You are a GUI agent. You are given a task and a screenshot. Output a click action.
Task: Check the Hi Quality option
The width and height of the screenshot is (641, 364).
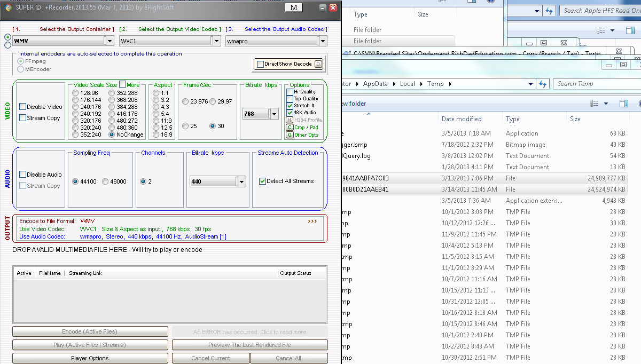coord(290,92)
